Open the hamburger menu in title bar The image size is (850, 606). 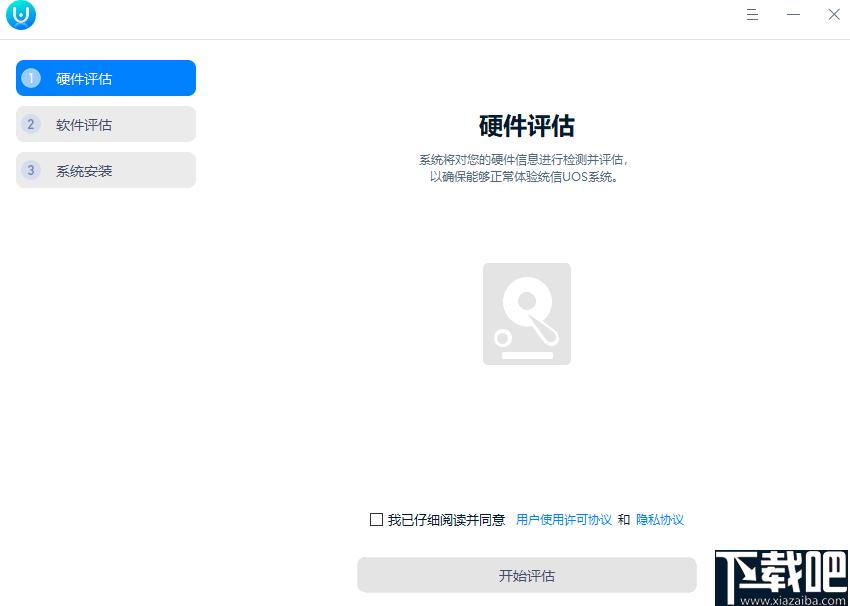coord(752,15)
